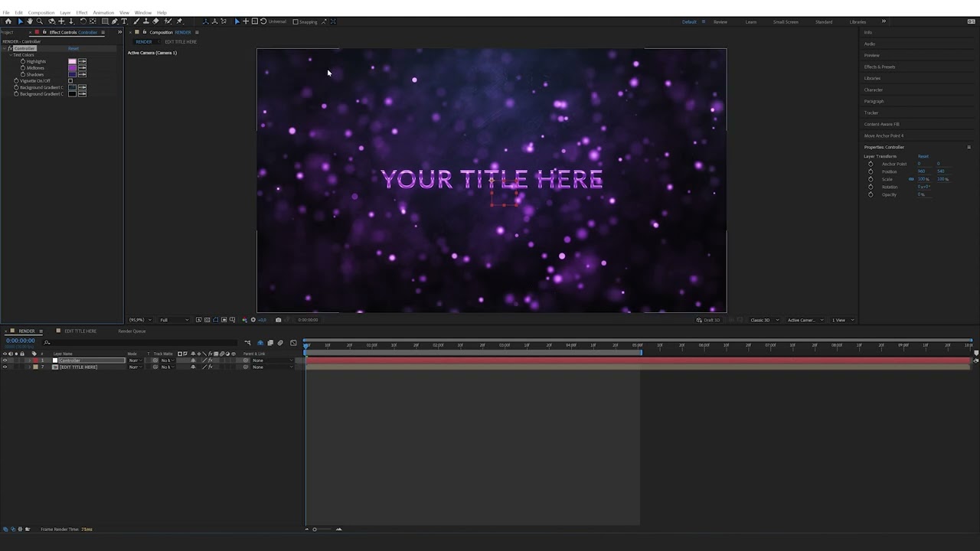Hide the EDIT TITLE HERE layer eye
The height and width of the screenshot is (551, 980).
[5, 367]
